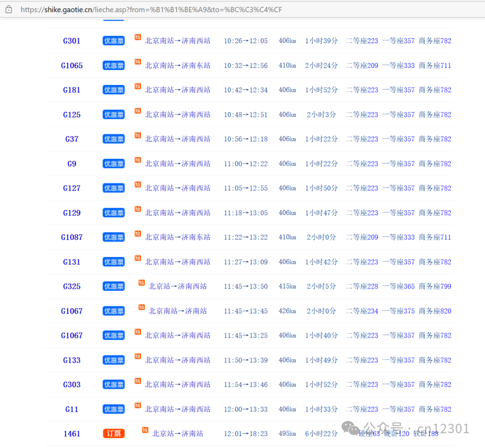Screen dimensions: 485x448
Task: Click origin-station 始 icon on G1087 row
Action: pos(138,234)
